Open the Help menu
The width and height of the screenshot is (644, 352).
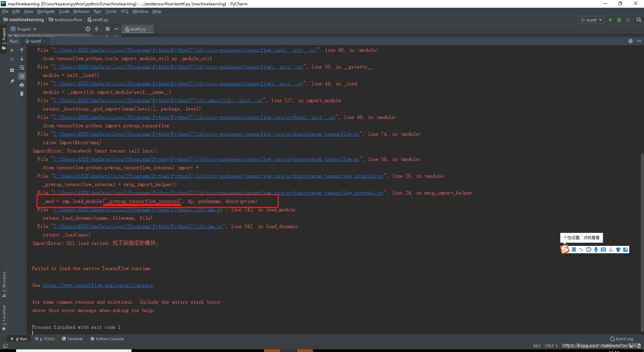coord(157,11)
